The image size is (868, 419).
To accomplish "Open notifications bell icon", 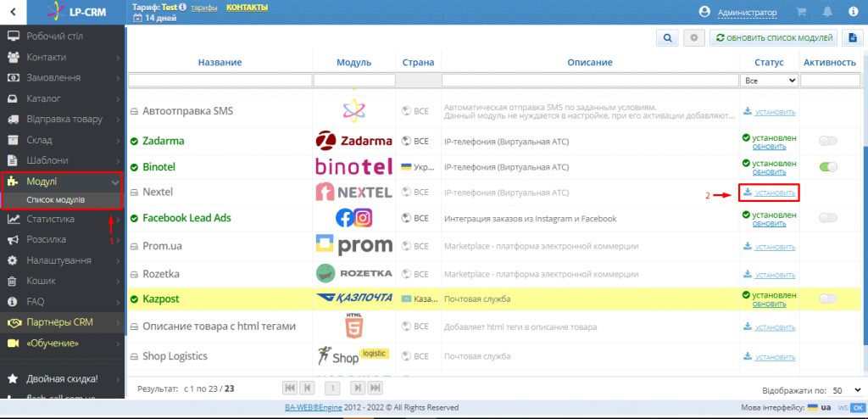I will point(827,12).
